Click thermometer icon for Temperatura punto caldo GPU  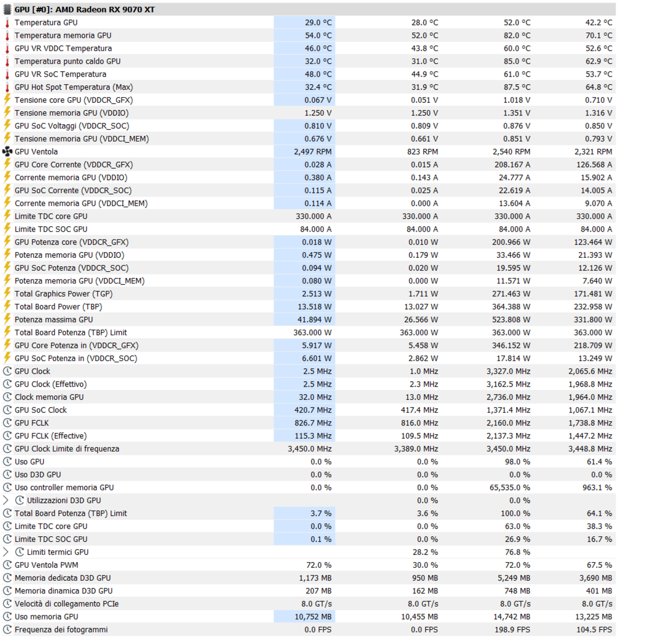tap(7, 61)
